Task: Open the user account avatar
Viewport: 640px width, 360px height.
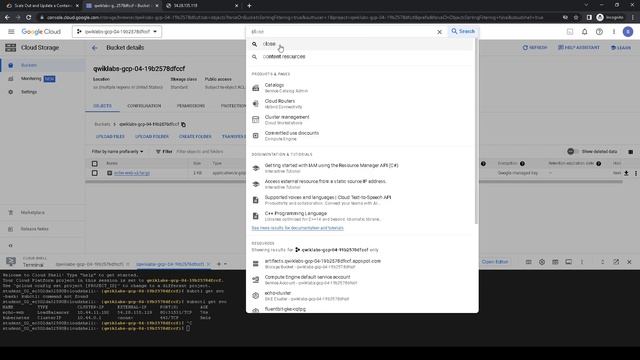Action: click(628, 31)
